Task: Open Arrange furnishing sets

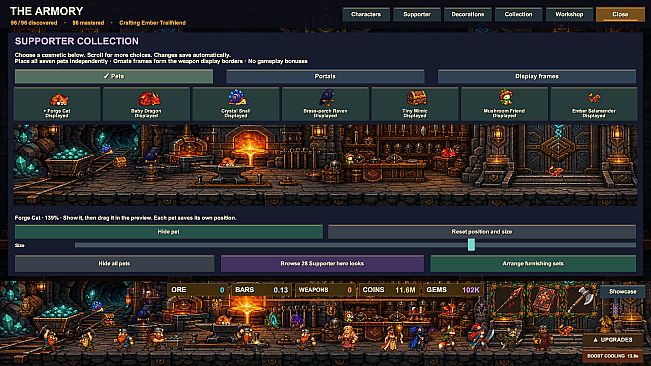Action: point(533,264)
